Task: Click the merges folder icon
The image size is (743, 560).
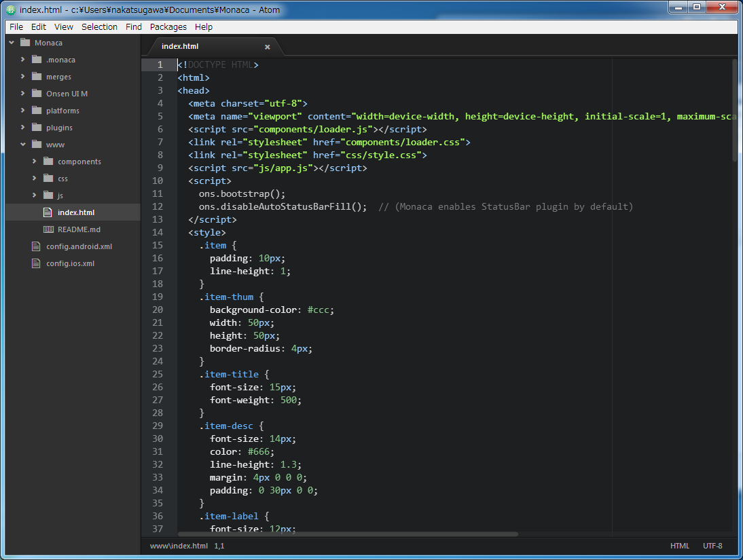Action: tap(37, 77)
